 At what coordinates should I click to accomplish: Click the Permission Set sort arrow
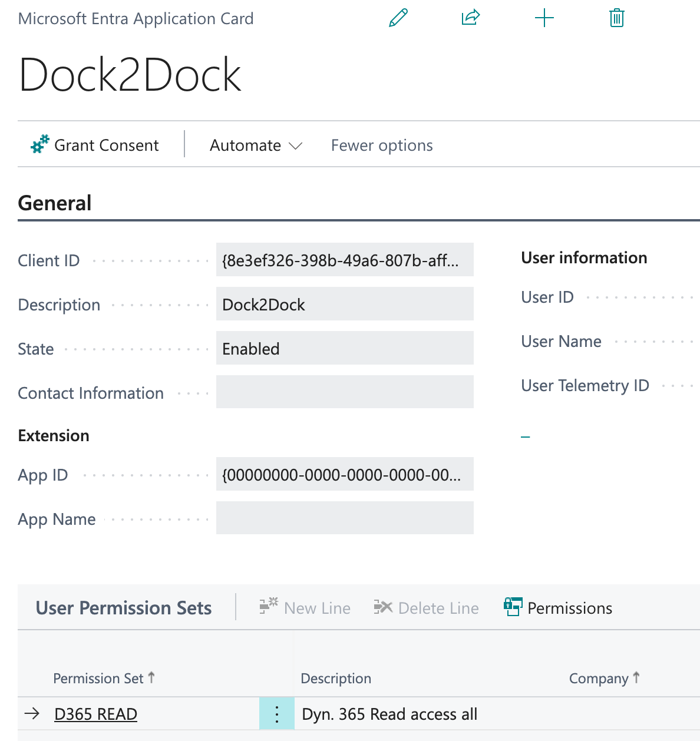151,678
